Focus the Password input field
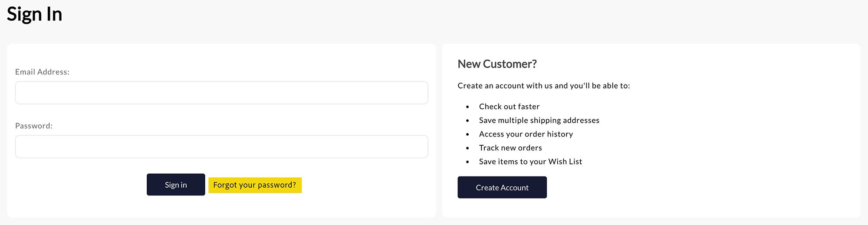Image resolution: width=868 pixels, height=225 pixels. 221,147
